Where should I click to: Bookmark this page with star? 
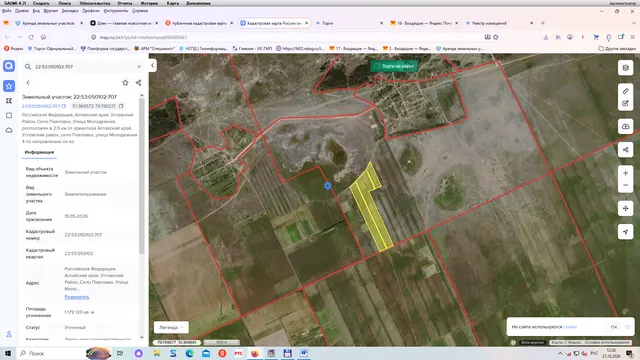click(x=496, y=37)
